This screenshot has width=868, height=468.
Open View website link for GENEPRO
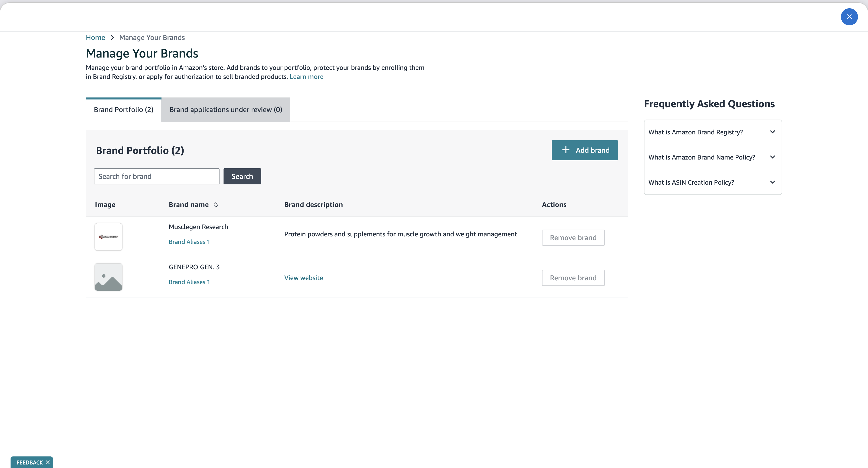click(303, 278)
